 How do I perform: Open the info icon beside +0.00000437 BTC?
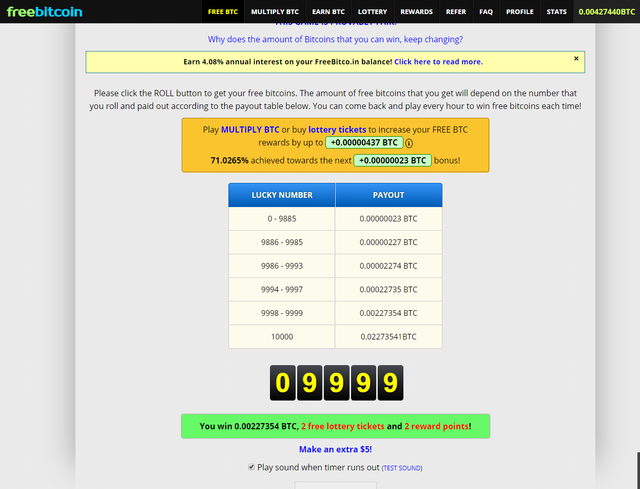tap(409, 143)
